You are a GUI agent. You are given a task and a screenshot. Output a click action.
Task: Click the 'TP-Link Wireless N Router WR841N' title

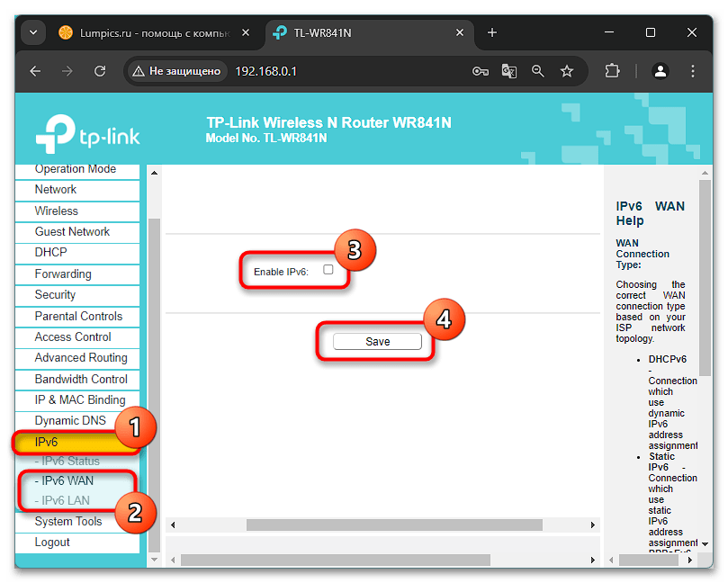pyautogui.click(x=328, y=122)
